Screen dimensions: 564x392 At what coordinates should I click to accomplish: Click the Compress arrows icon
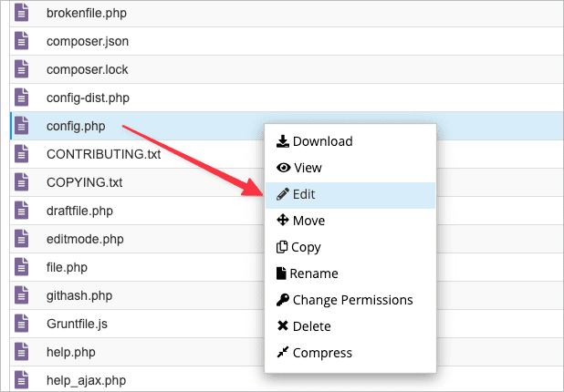[283, 353]
